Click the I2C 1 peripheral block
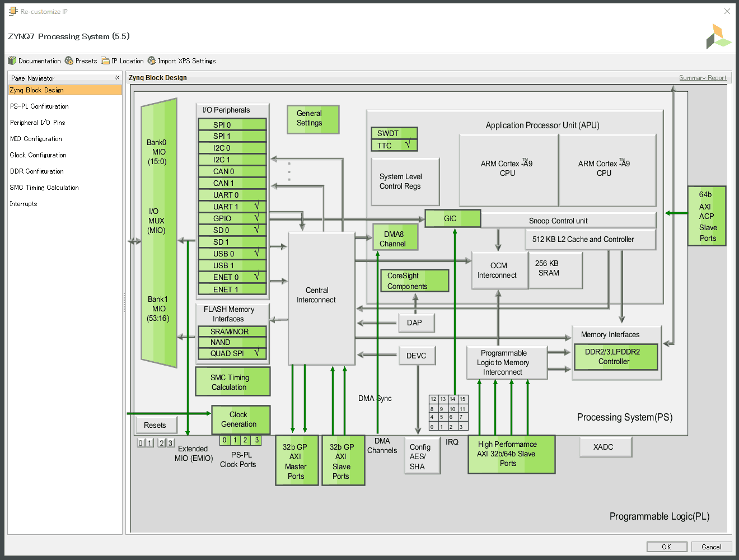 click(232, 160)
